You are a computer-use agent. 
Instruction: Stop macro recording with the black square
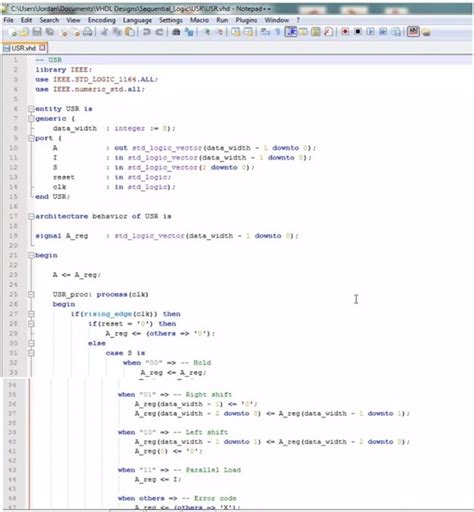pos(358,32)
